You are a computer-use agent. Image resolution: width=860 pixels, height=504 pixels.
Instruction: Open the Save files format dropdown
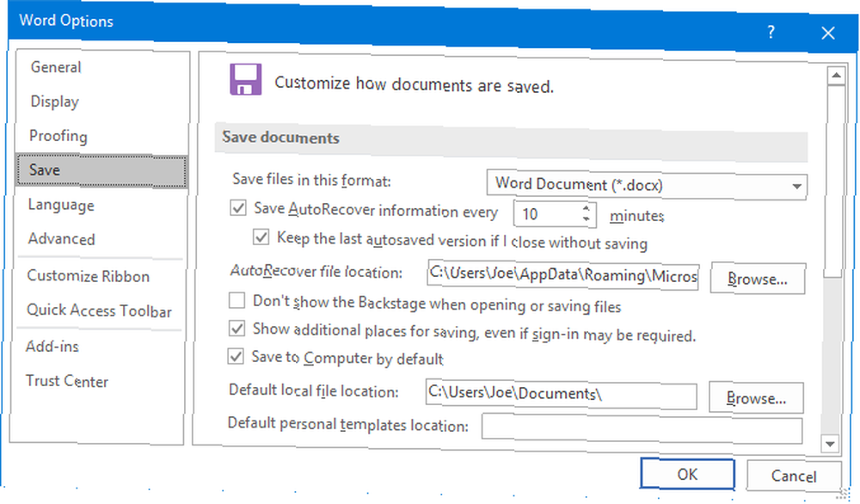point(647,186)
